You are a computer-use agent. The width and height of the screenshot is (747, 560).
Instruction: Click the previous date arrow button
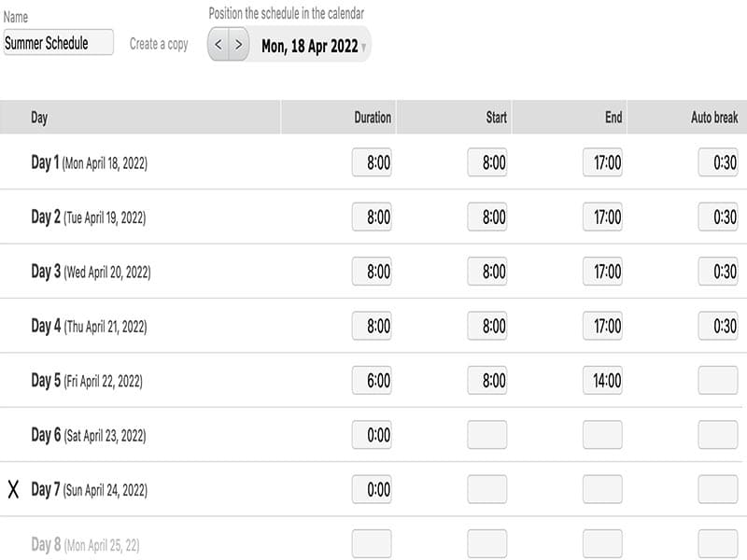coord(218,44)
